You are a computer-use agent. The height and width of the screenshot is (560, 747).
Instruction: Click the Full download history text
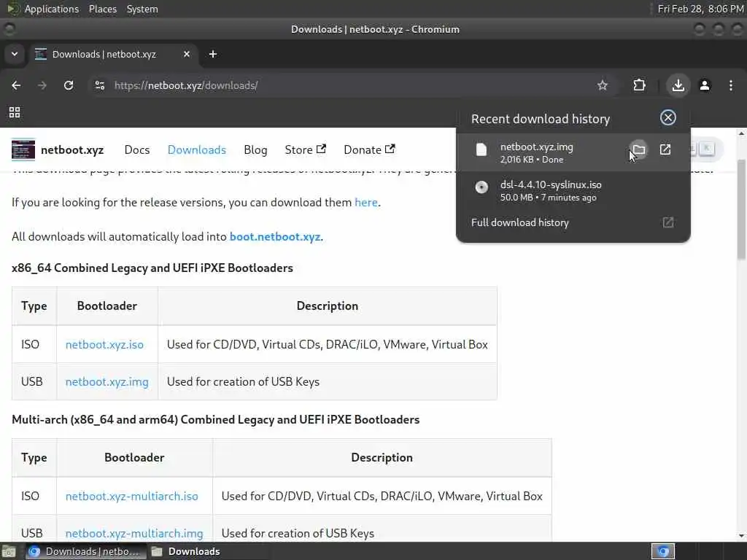pos(519,222)
